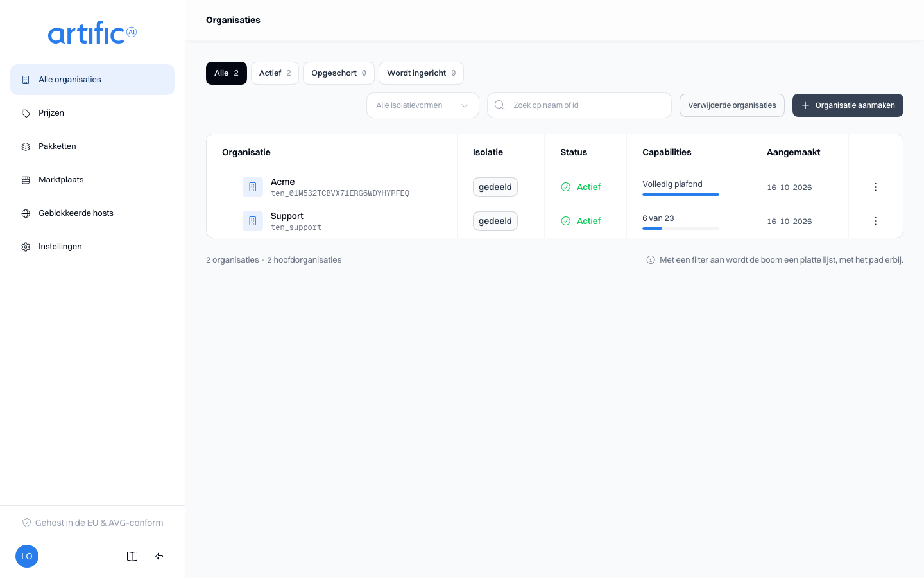
Task: Open the LO user avatar
Action: coord(27,556)
